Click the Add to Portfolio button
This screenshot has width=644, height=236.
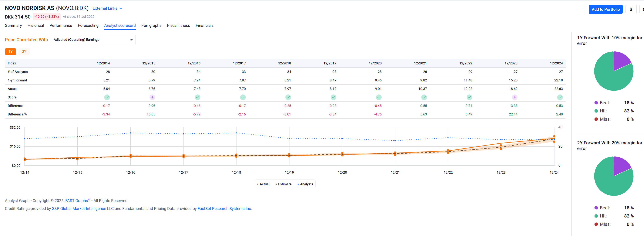pos(605,9)
